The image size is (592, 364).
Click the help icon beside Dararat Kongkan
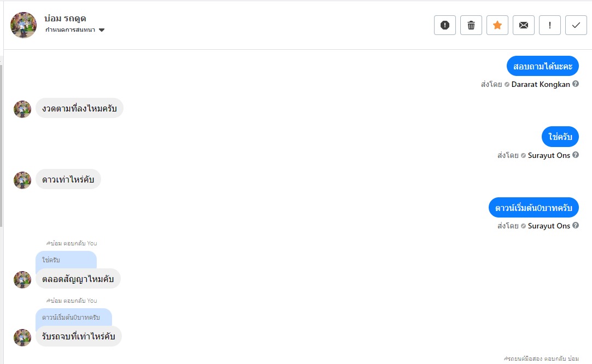[576, 84]
